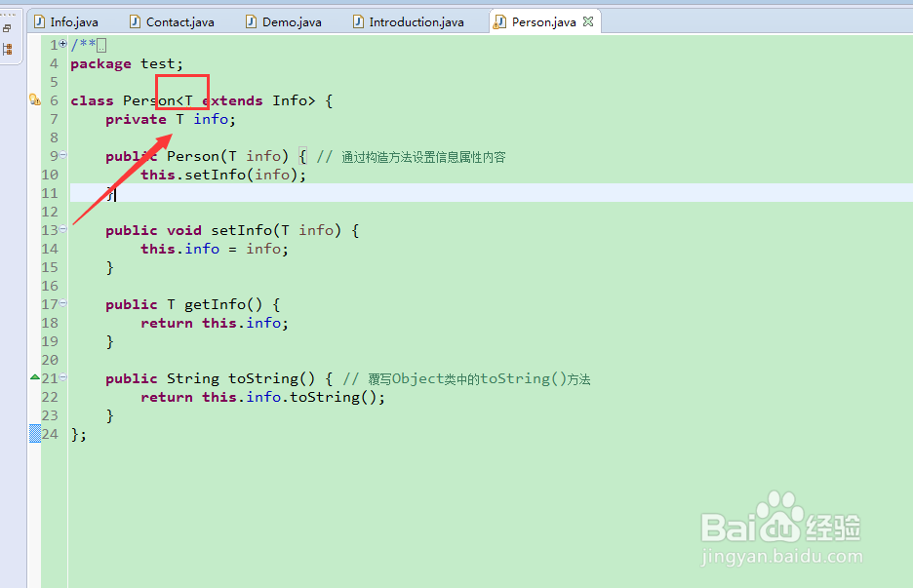Click the Introduction.java file icon

point(358,22)
